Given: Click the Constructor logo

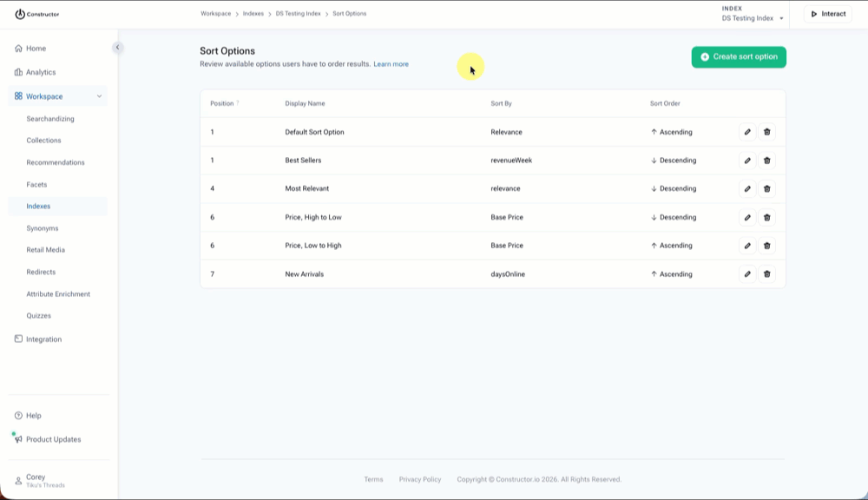Looking at the screenshot, I should coord(37,14).
